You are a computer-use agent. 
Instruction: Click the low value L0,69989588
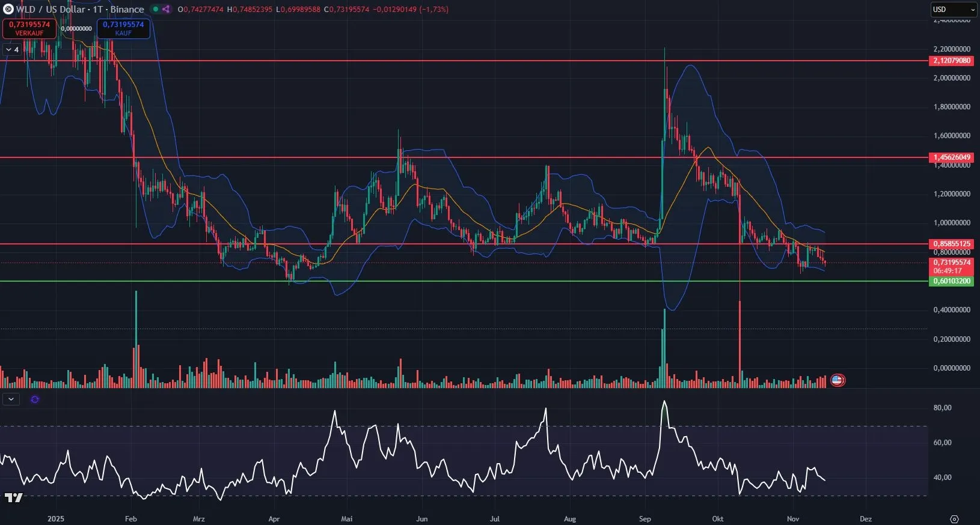click(298, 9)
